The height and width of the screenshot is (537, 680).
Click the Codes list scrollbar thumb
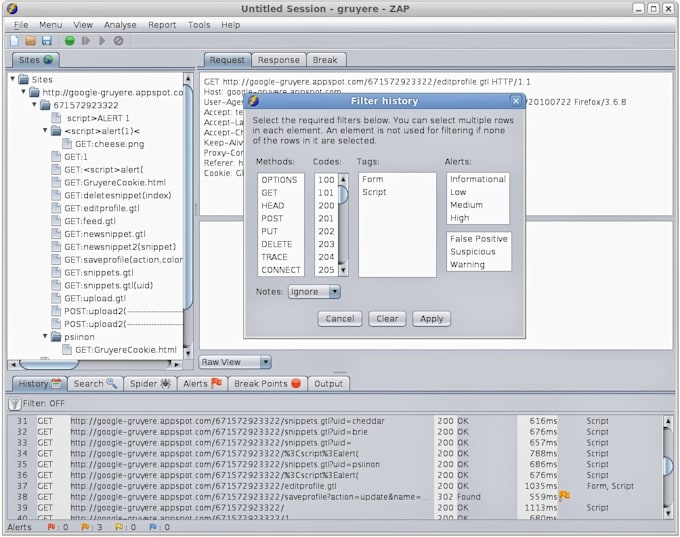pos(343,196)
